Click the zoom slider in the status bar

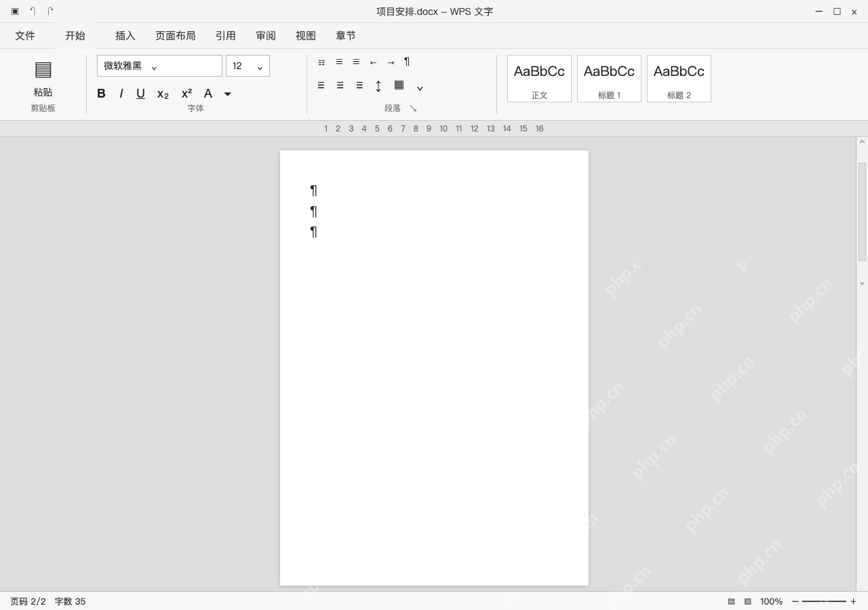[x=824, y=601]
